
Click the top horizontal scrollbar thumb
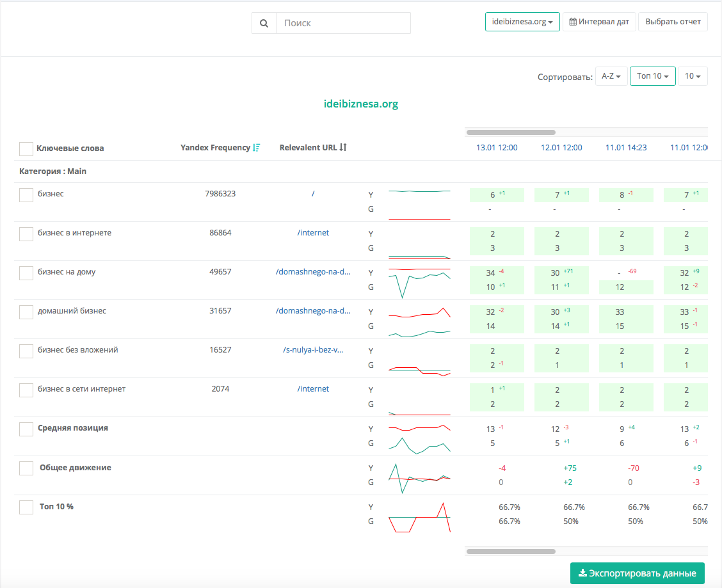pos(511,132)
